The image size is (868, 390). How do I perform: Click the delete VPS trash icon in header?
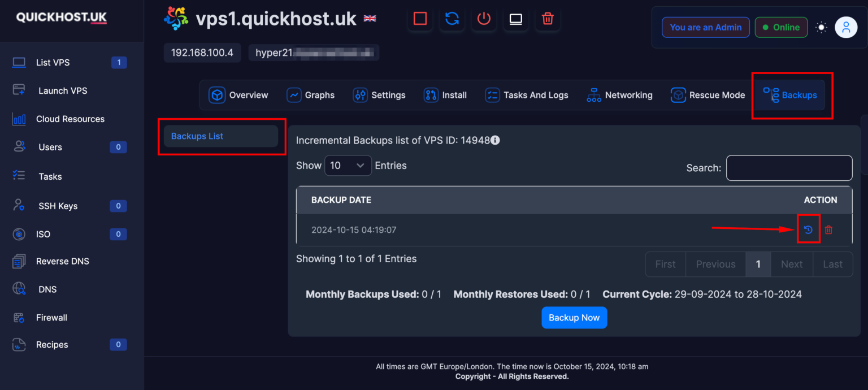tap(548, 19)
